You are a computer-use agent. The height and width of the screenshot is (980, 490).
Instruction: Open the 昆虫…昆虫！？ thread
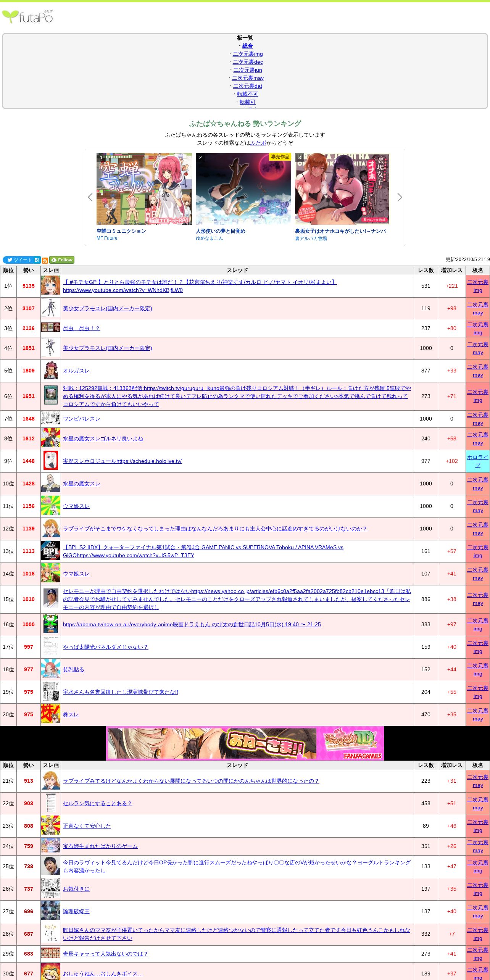[81, 328]
